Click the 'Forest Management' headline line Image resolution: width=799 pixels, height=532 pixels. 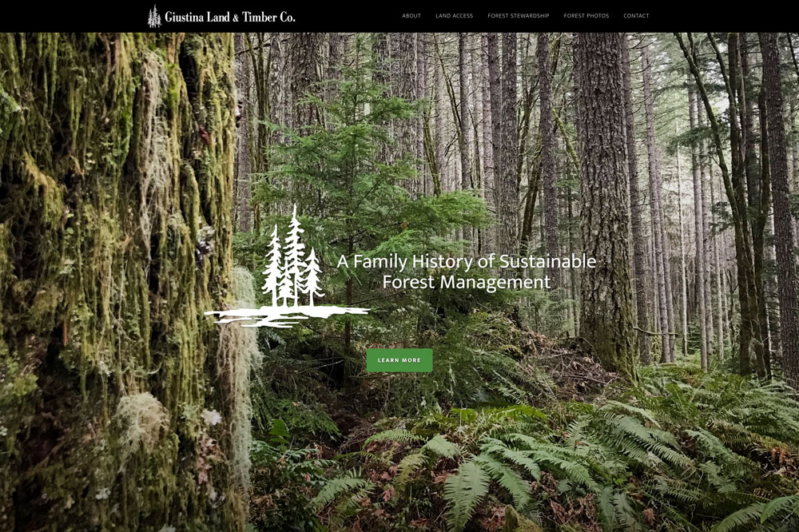point(467,282)
